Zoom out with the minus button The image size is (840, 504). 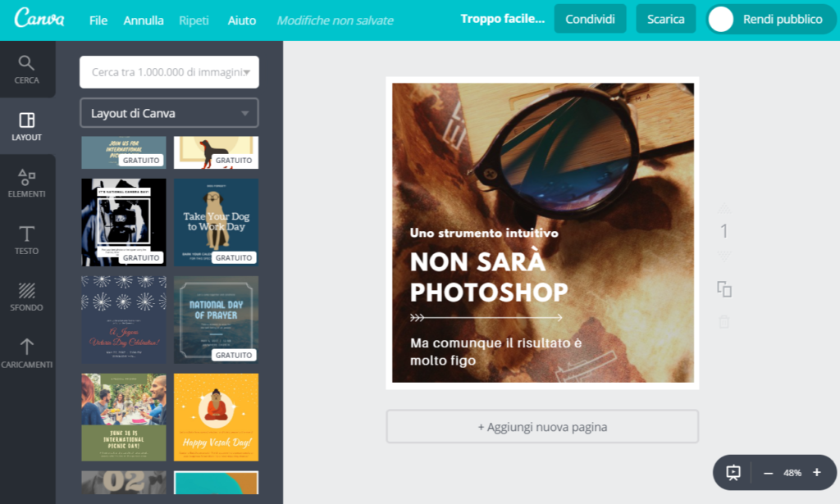pyautogui.click(x=769, y=473)
